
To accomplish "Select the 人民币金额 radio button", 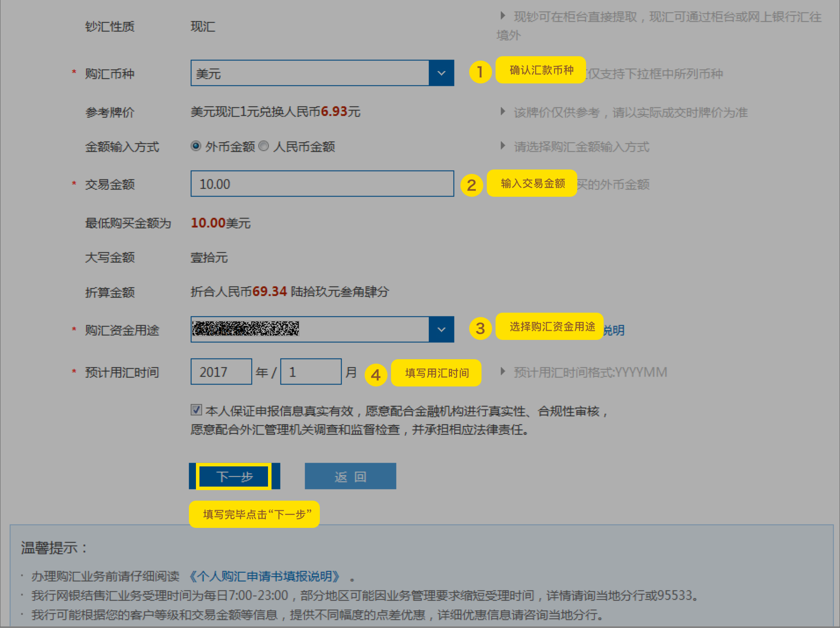I will click(264, 146).
